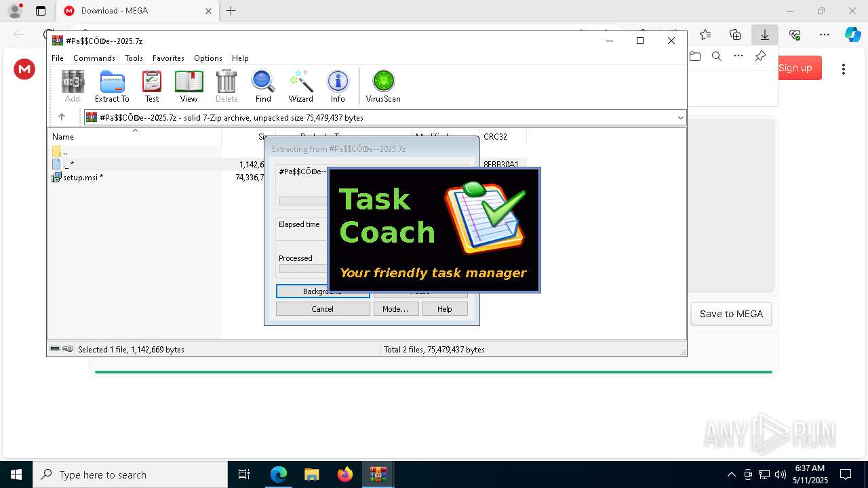
Task: Search downloads magnifier icon
Action: (x=717, y=56)
